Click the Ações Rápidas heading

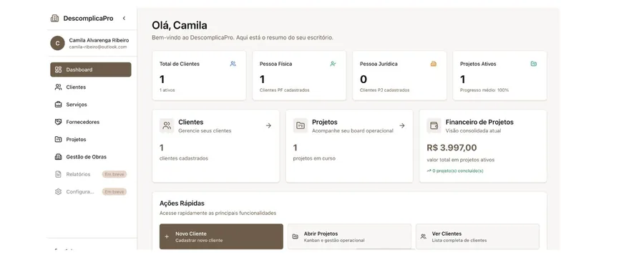(182, 204)
